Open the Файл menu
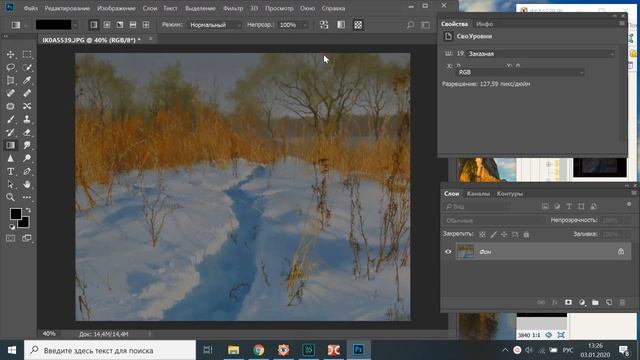The width and height of the screenshot is (640, 360). tap(31, 8)
